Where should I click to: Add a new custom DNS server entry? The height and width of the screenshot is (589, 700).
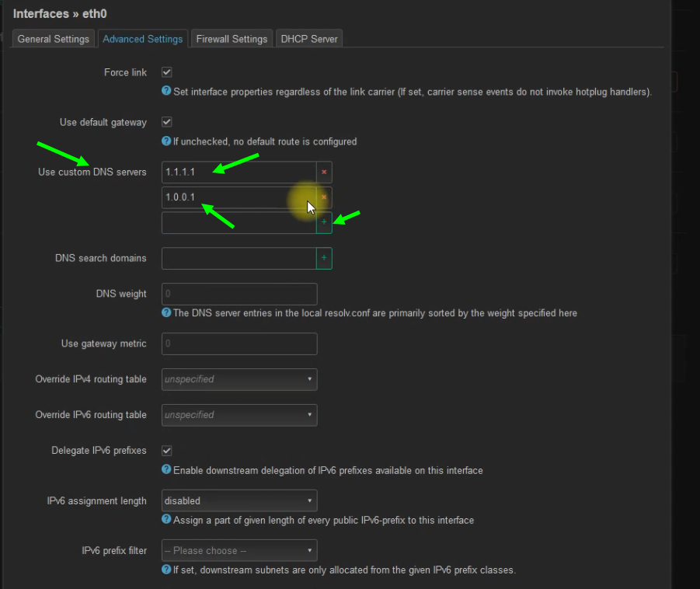coord(324,223)
